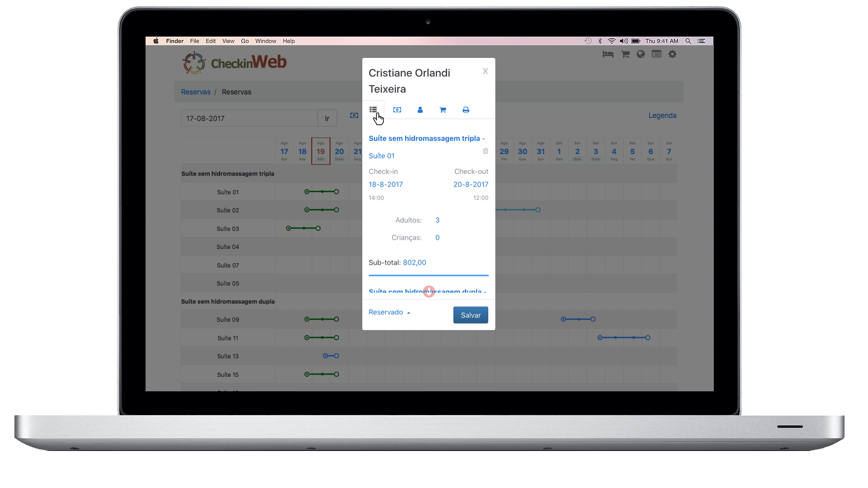Select Ago 29 date column header
Screen dimensions: 868x488
(x=504, y=151)
